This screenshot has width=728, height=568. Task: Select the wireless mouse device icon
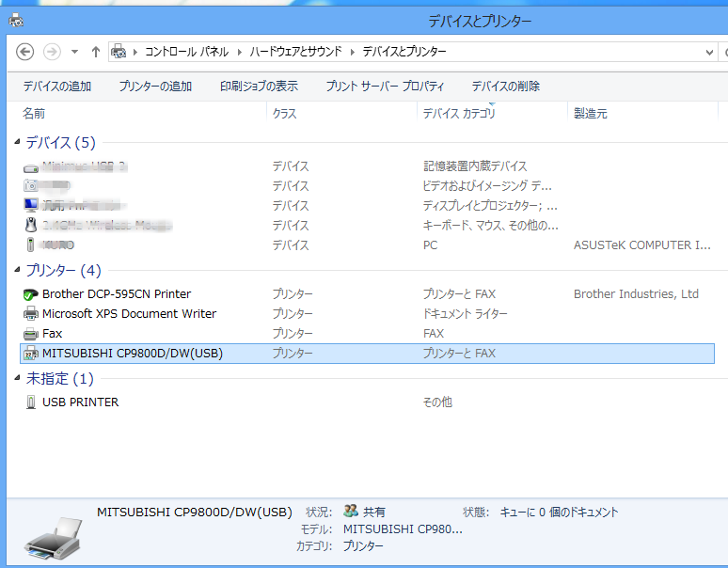[x=31, y=225]
